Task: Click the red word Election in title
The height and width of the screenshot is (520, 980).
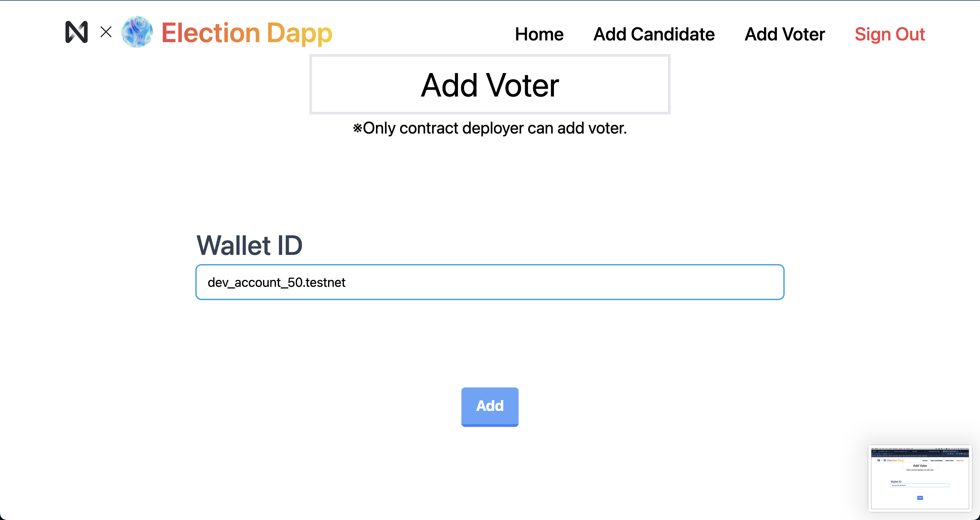Action: click(x=211, y=33)
